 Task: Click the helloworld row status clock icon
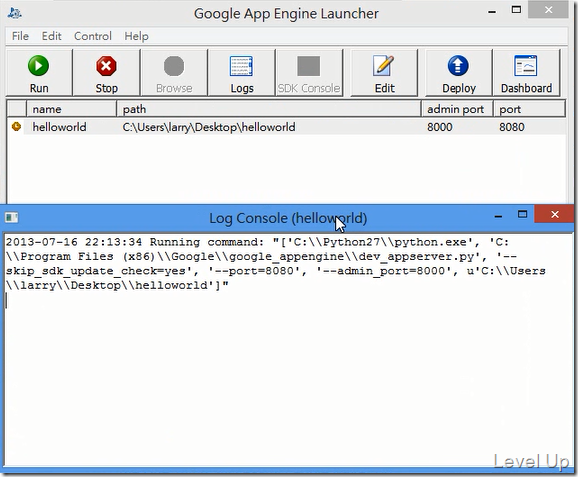click(x=16, y=126)
